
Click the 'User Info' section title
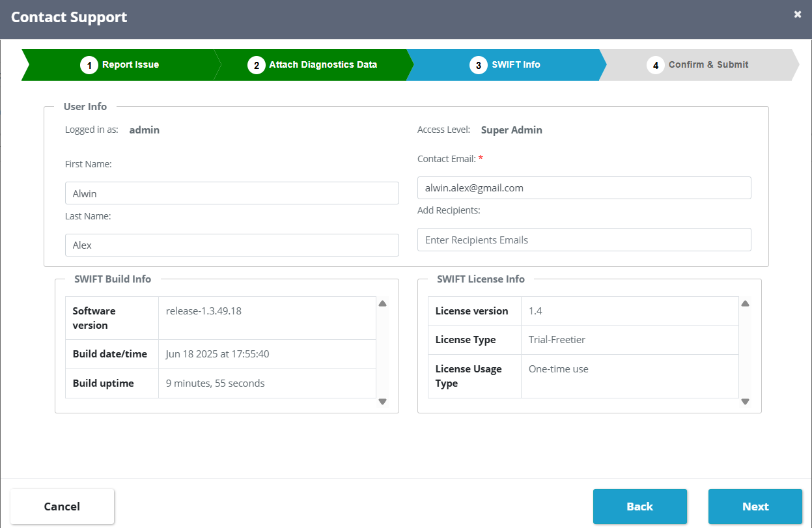85,106
